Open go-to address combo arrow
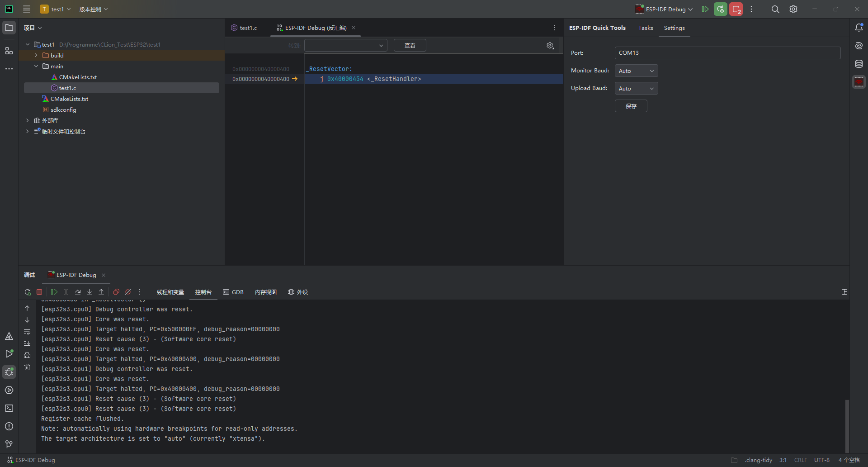Screen dimensions: 868x467 pyautogui.click(x=381, y=45)
